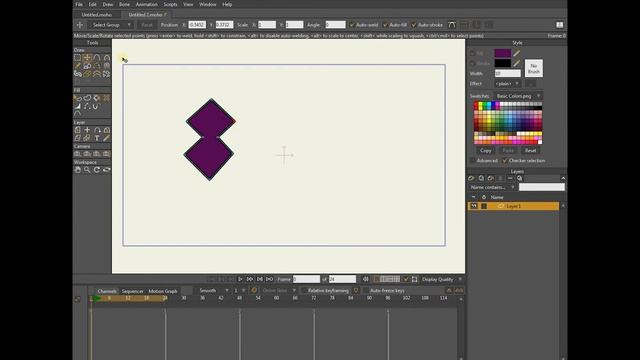The width and height of the screenshot is (640, 360).
Task: Click the Reset style button
Action: [530, 151]
